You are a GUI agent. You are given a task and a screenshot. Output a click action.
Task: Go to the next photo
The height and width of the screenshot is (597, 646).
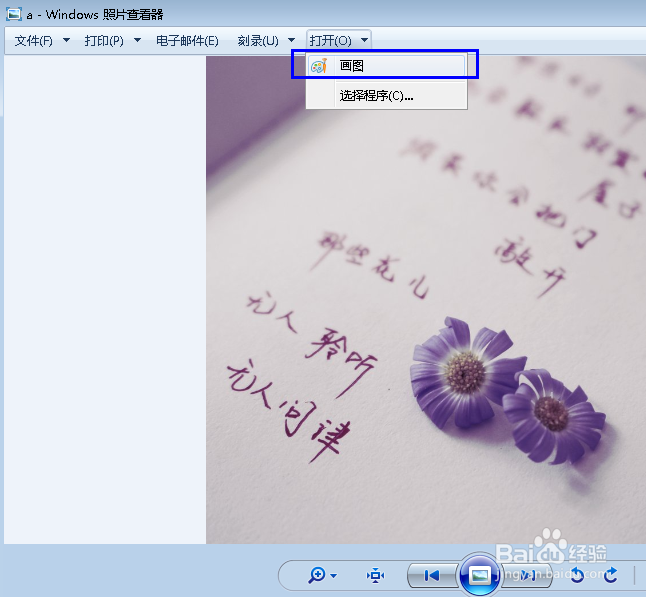coord(527,575)
